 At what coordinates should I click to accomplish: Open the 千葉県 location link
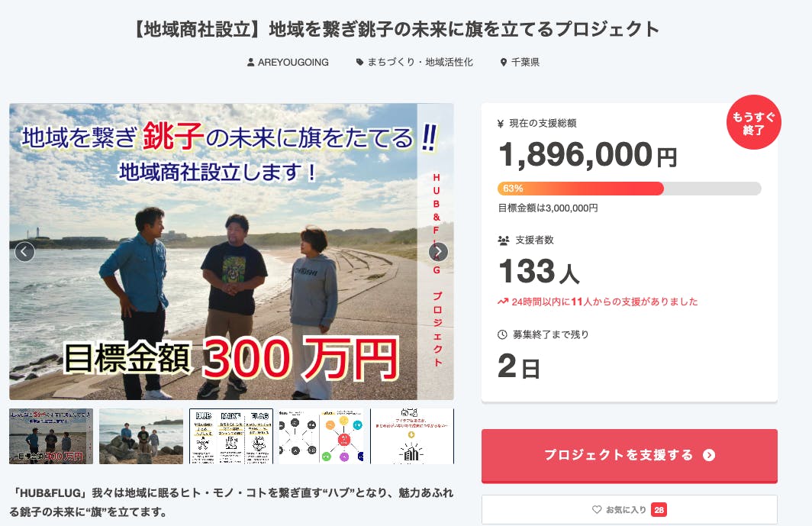tap(524, 63)
